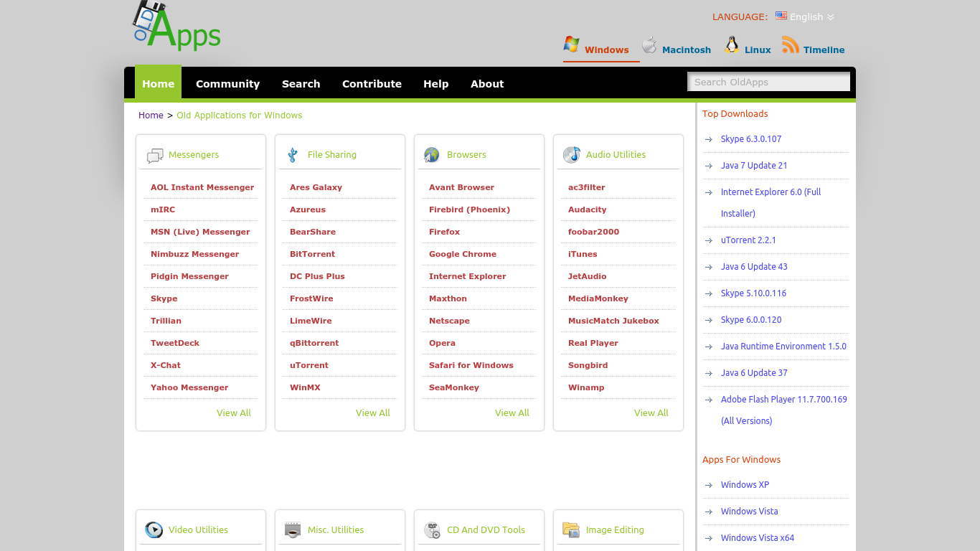The width and height of the screenshot is (980, 551).
Task: Click the arrow icon beside uTorrent 2.2.1
Action: tap(709, 240)
